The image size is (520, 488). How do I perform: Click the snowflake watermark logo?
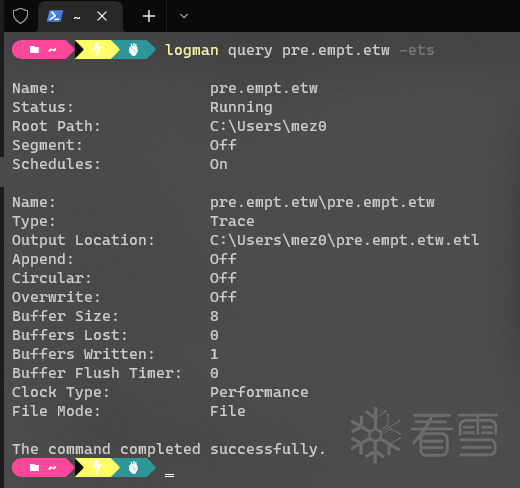[x=376, y=435]
